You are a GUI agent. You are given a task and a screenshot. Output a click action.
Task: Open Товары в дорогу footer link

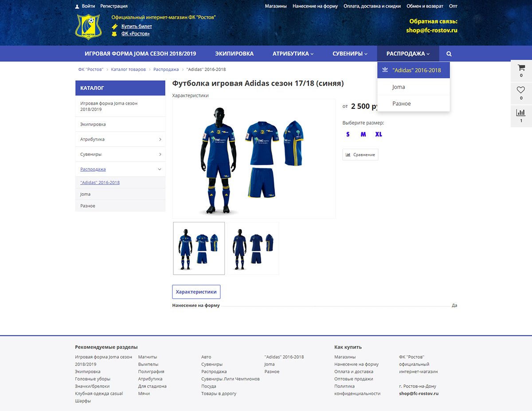(219, 394)
